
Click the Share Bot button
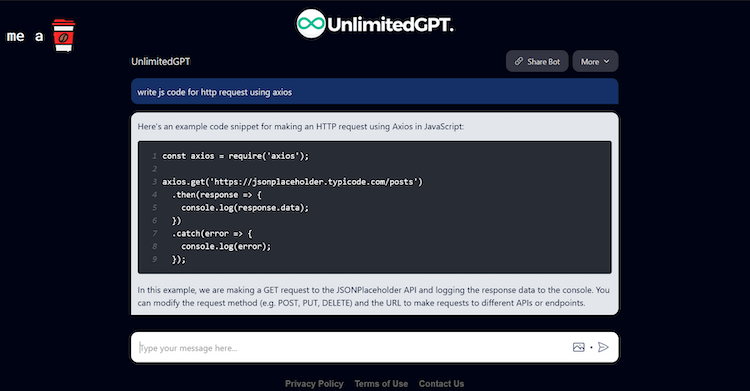[537, 61]
